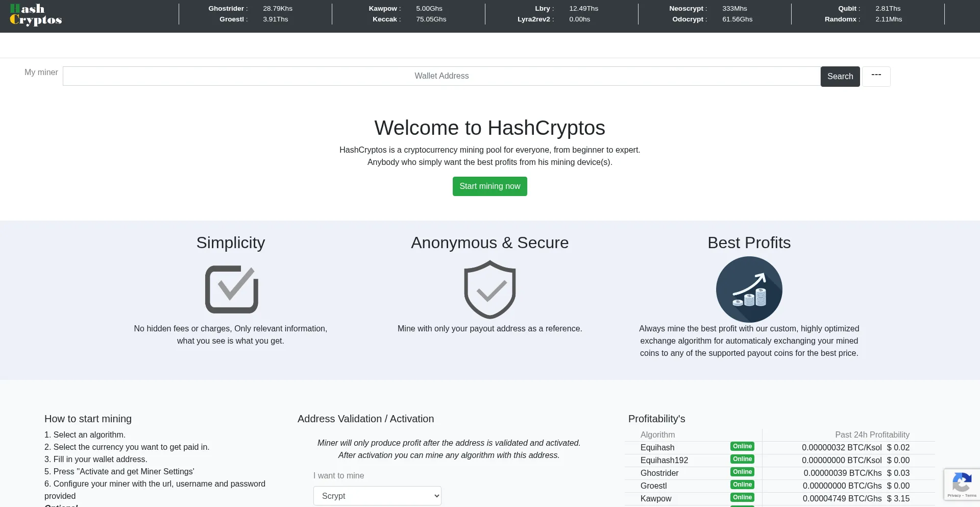Click the Best Profits heading
Image resolution: width=980 pixels, height=507 pixels.
749,243
